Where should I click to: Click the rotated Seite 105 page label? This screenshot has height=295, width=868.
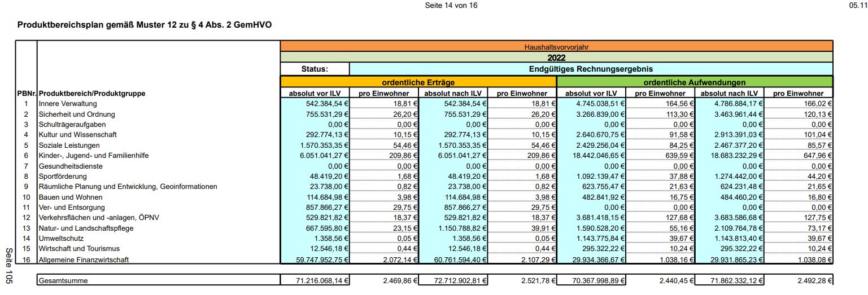pos(9,265)
